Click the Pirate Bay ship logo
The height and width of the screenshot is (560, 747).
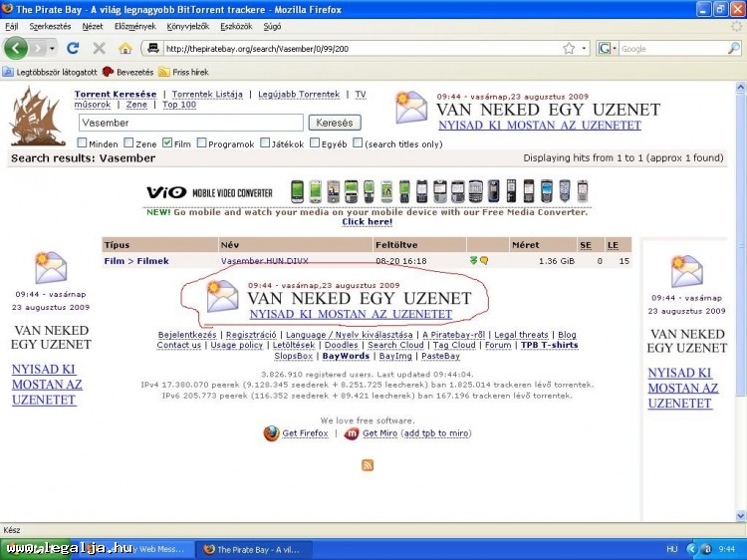tap(37, 116)
